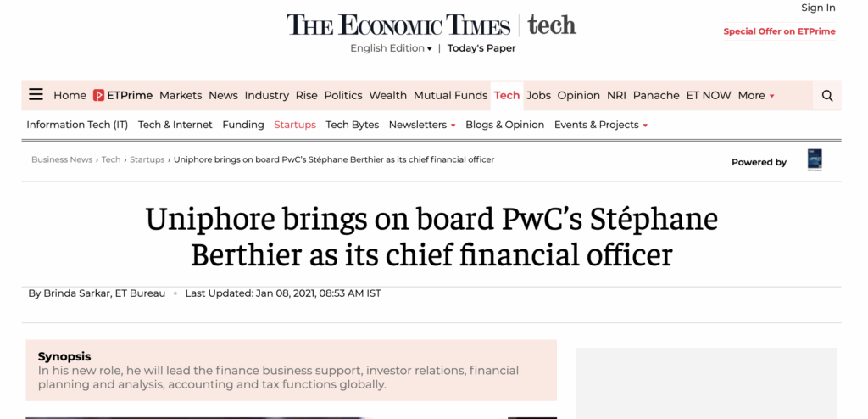This screenshot has height=419, width=868.
Task: Click author name Brinda Sarkar
Action: (x=70, y=293)
